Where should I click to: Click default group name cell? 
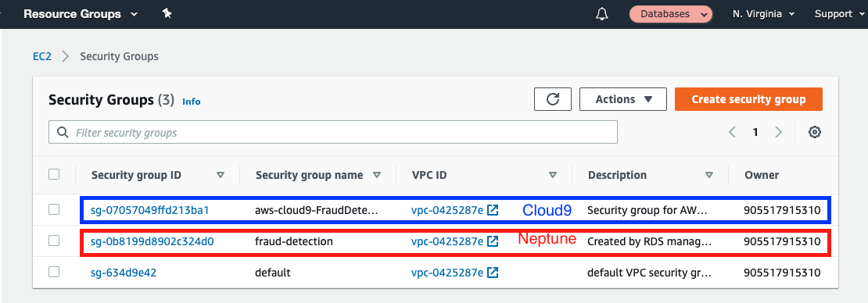pos(272,273)
